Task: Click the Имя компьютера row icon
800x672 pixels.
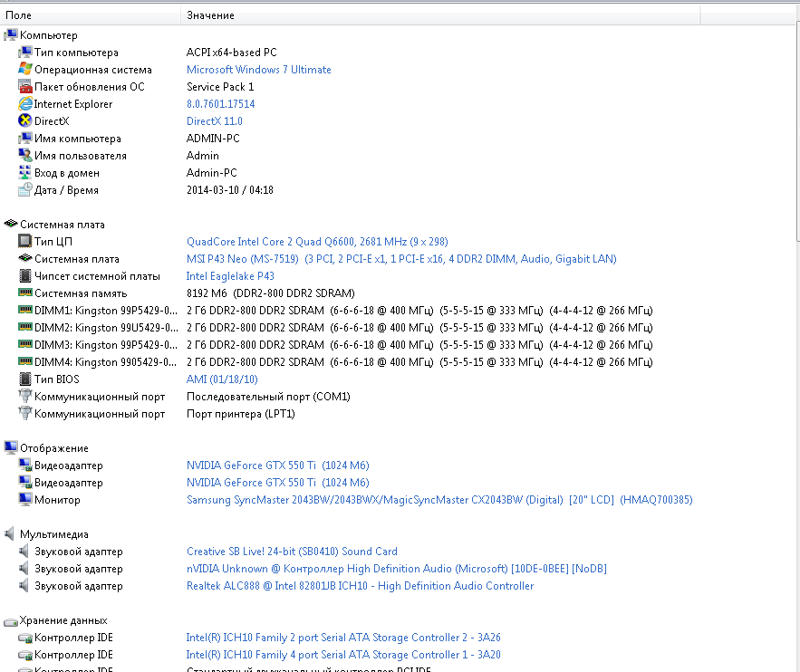Action: click(25, 139)
